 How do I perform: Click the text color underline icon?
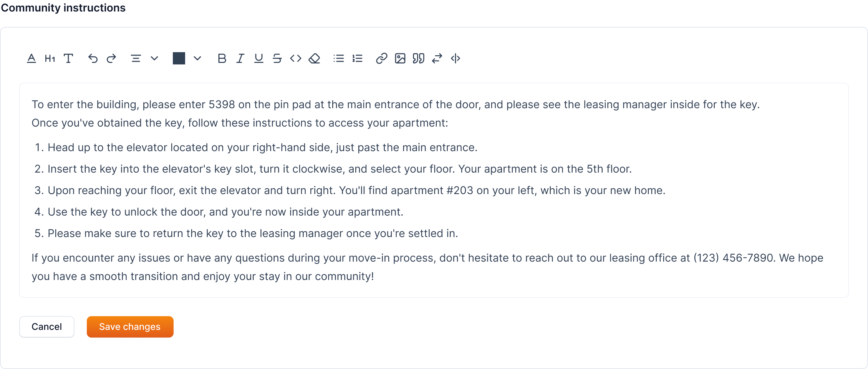tap(31, 59)
